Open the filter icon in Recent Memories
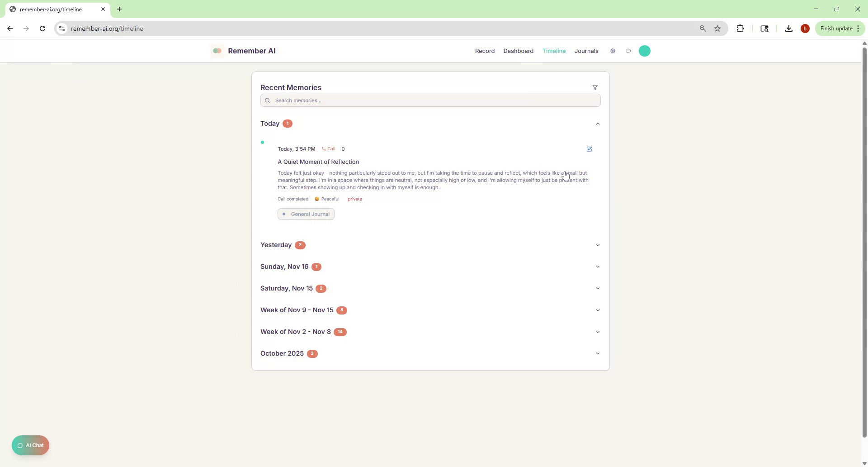This screenshot has height=467, width=868. click(595, 87)
